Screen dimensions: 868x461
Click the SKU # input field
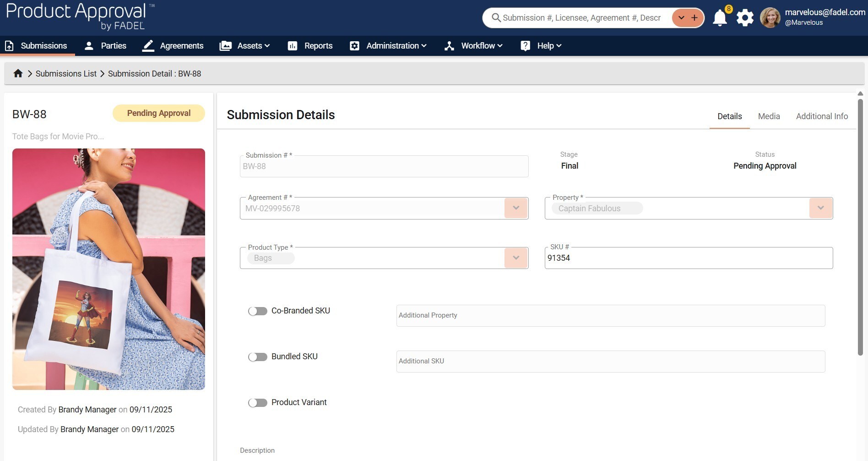tap(688, 258)
